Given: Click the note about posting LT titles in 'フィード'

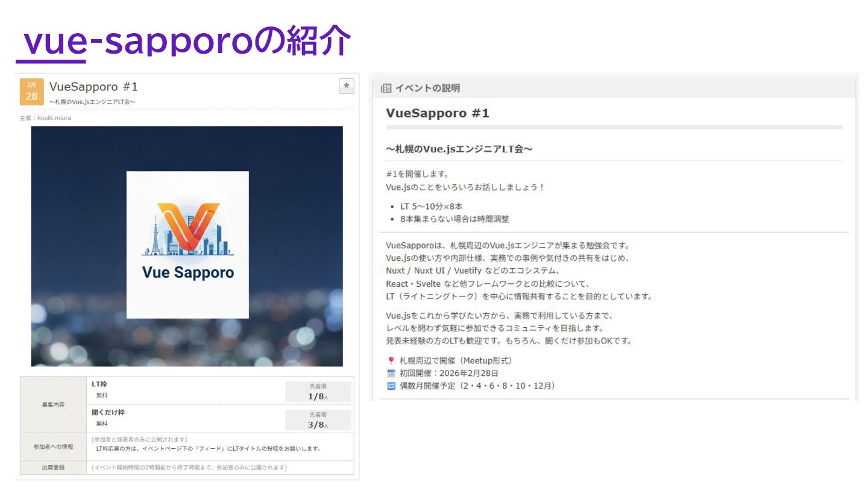Looking at the screenshot, I should (x=208, y=448).
